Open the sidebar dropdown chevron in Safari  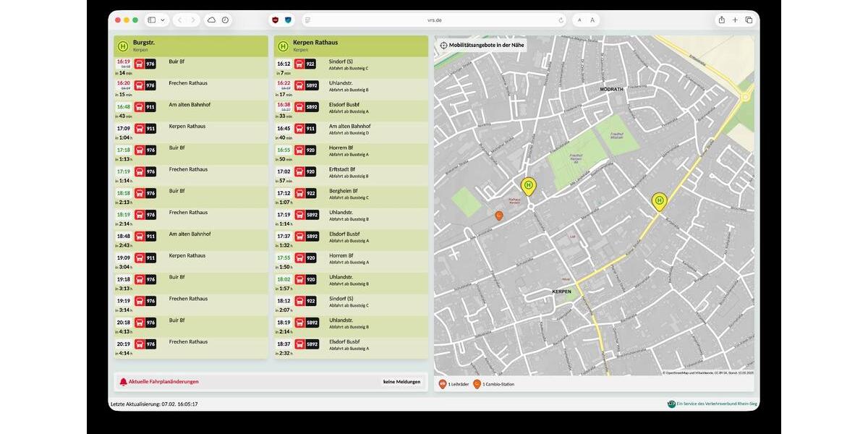(163, 20)
